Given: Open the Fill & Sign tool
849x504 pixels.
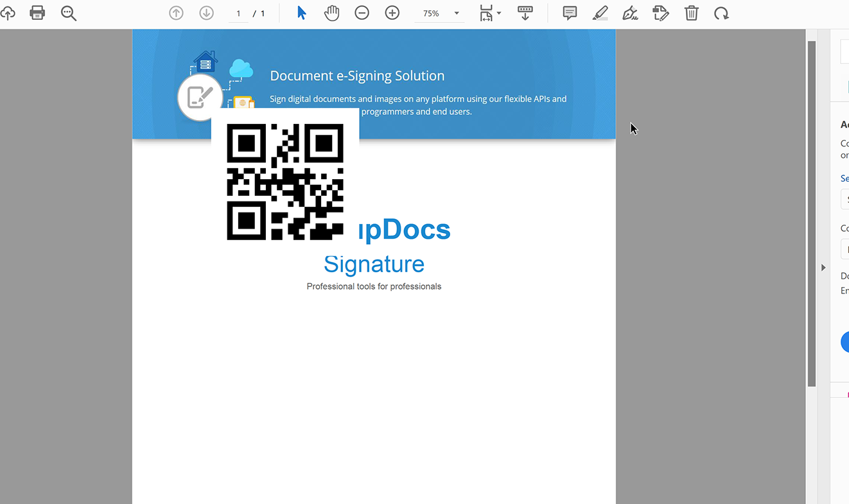Looking at the screenshot, I should point(630,13).
